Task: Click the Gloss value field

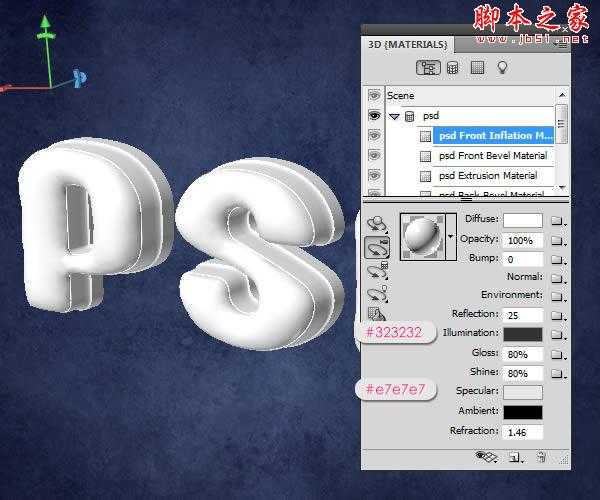Action: coord(523,355)
